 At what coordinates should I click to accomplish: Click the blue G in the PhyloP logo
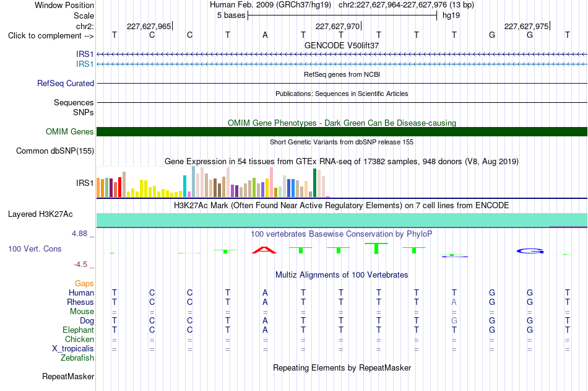[x=530, y=251]
